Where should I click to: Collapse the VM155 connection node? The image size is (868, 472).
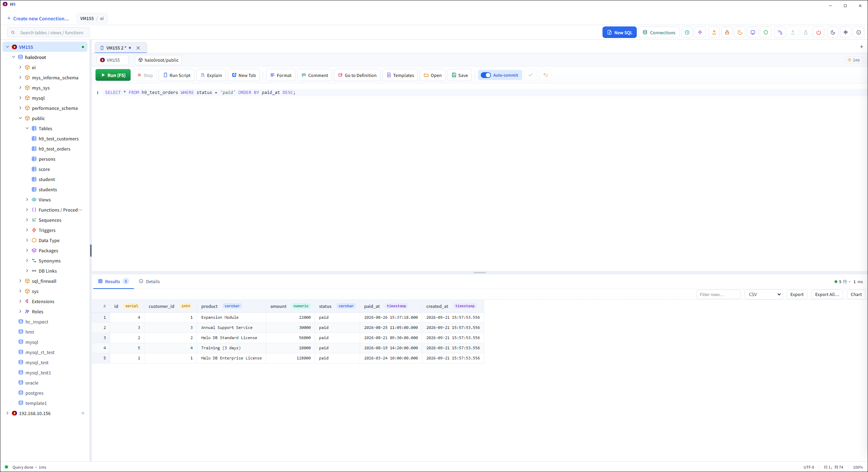pyautogui.click(x=7, y=47)
